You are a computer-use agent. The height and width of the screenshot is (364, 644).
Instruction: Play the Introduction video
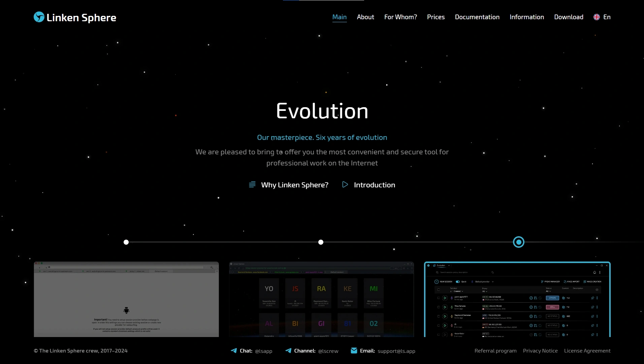tap(368, 185)
